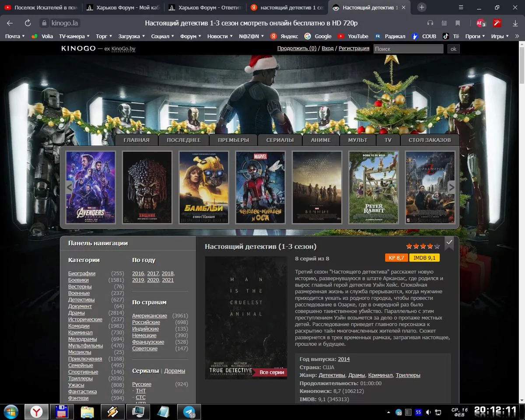Open browser downloads arrow icon
525x420 pixels.
pyautogui.click(x=515, y=23)
